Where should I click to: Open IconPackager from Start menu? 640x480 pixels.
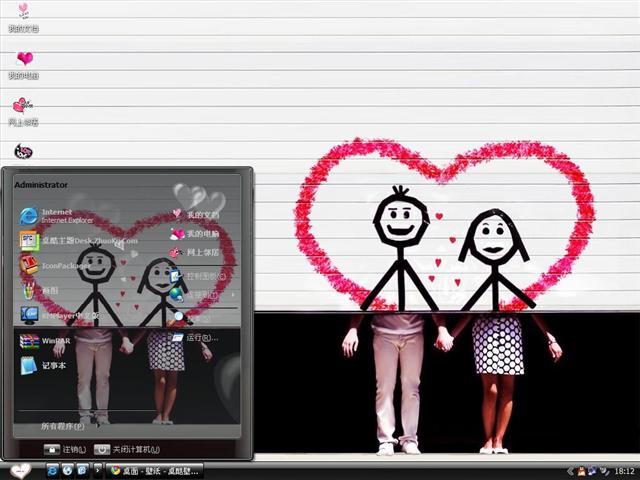55,266
